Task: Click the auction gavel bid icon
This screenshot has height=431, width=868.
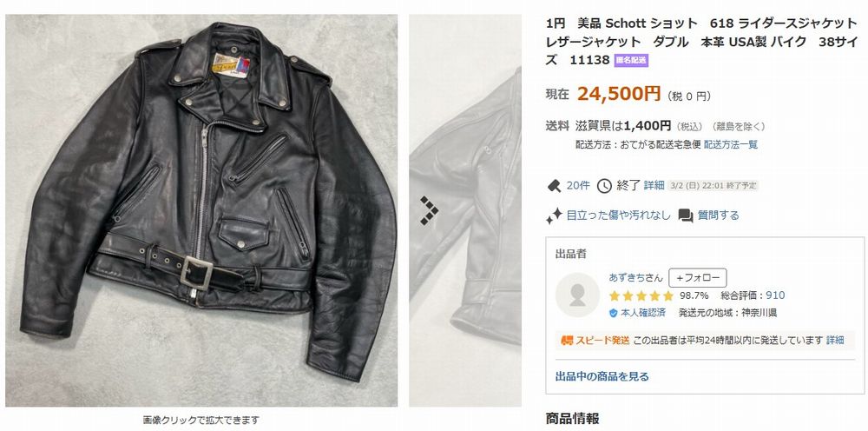Action: pyautogui.click(x=554, y=186)
